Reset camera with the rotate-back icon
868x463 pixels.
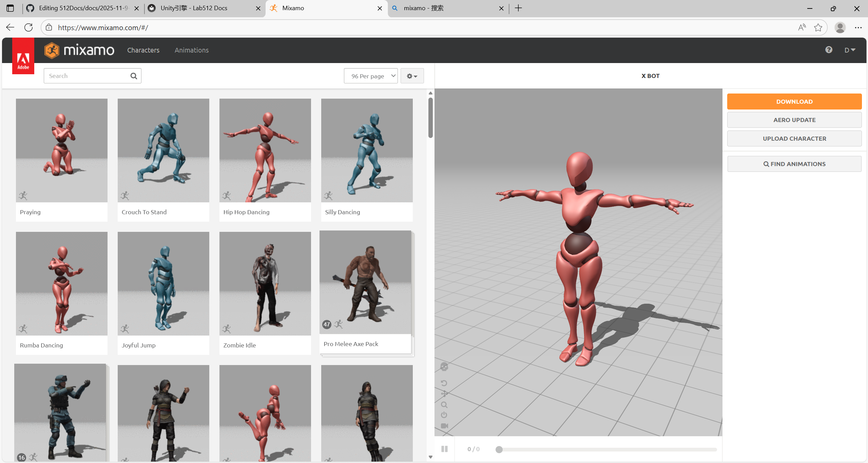(444, 383)
